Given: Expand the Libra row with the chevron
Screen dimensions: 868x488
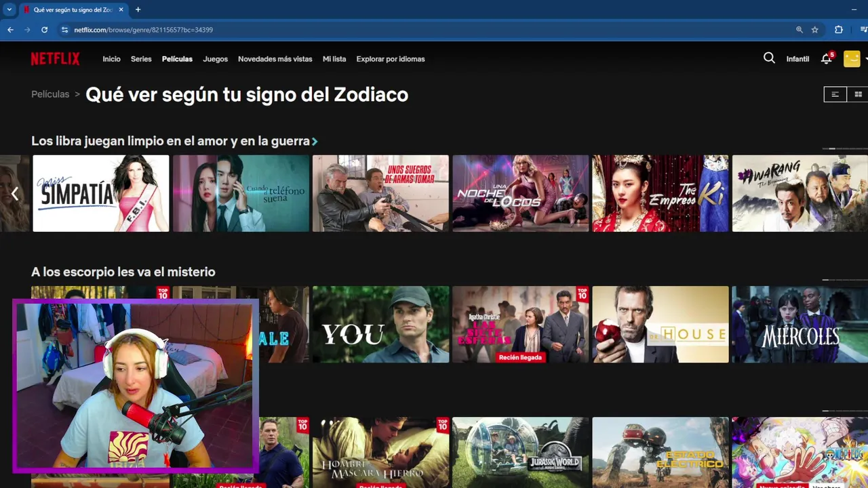Looking at the screenshot, I should coord(315,142).
